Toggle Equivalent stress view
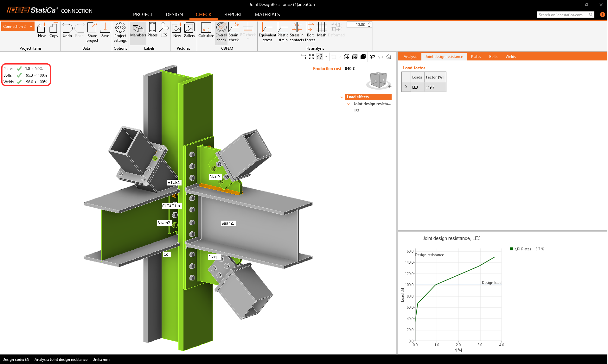The height and width of the screenshot is (364, 608). tap(267, 32)
